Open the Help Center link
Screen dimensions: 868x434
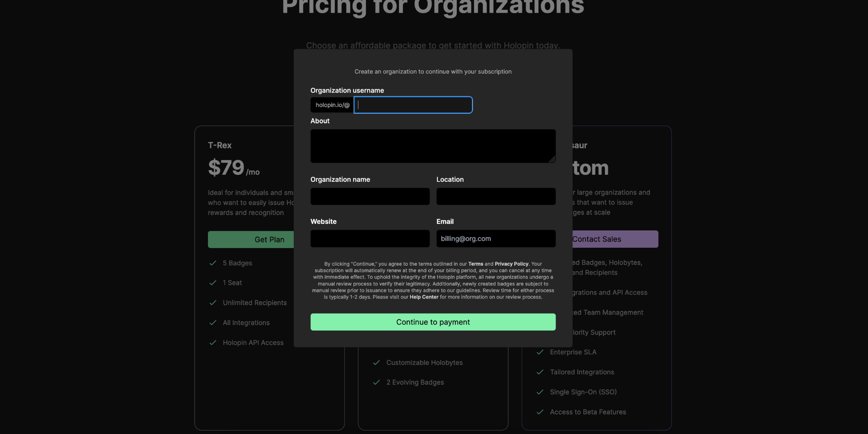click(424, 297)
